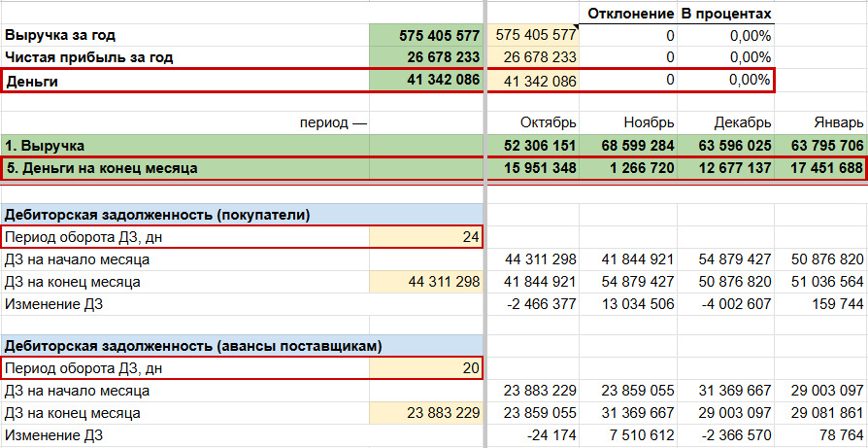Select the yellow cell with 44 311 298
Image resolution: width=868 pixels, height=448 pixels.
425,283
